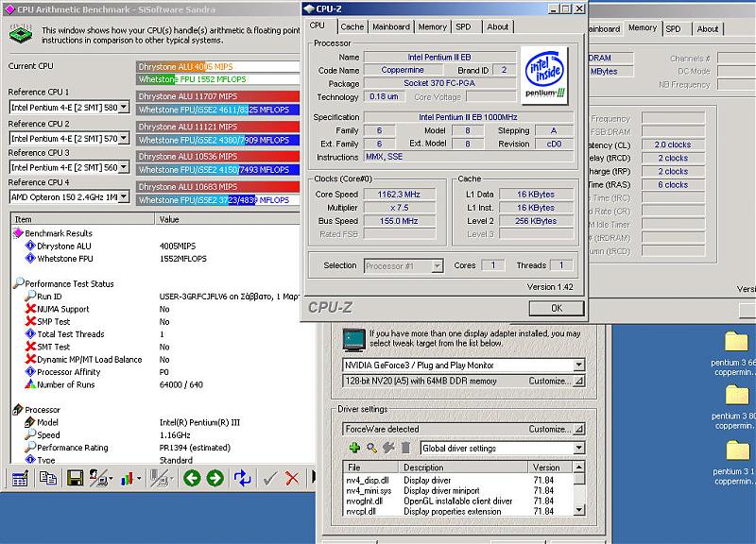Switch to the SPD tab in front CPU-Z window
Image resolution: width=756 pixels, height=544 pixels.
point(463,27)
